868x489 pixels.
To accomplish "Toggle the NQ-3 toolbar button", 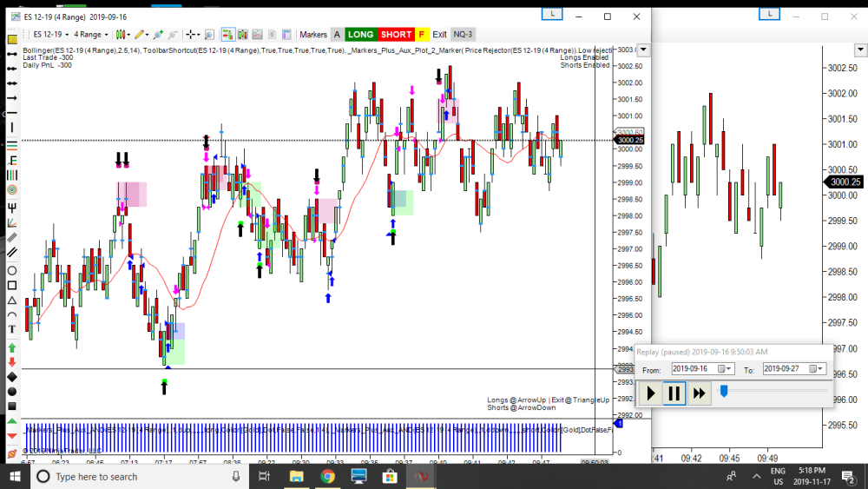I will point(463,35).
